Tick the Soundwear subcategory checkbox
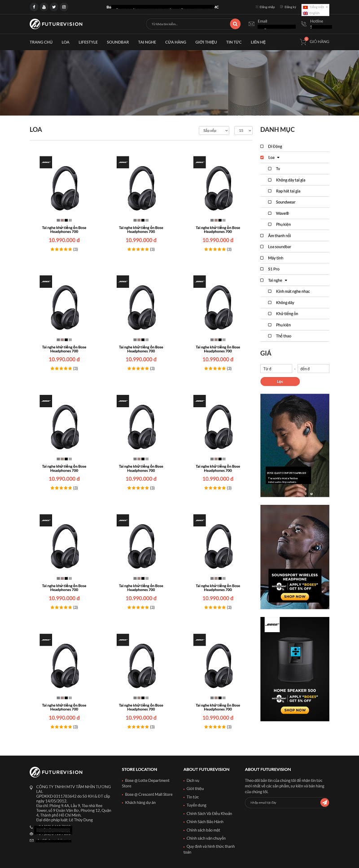 point(270,202)
